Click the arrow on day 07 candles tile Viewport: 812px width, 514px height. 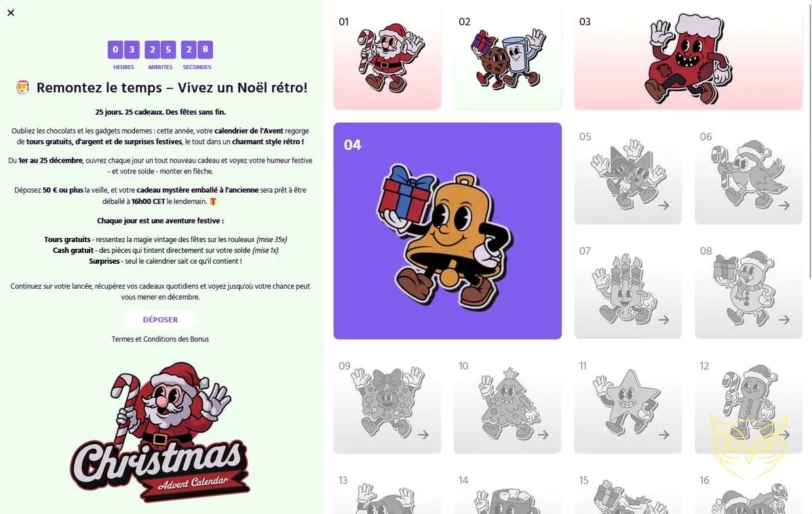coord(664,320)
